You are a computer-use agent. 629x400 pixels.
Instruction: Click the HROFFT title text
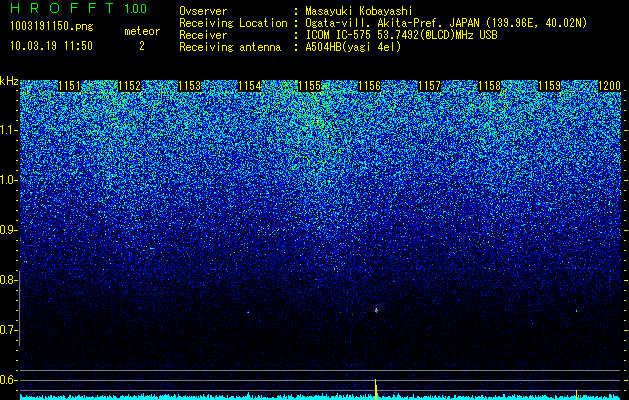pyautogui.click(x=62, y=8)
